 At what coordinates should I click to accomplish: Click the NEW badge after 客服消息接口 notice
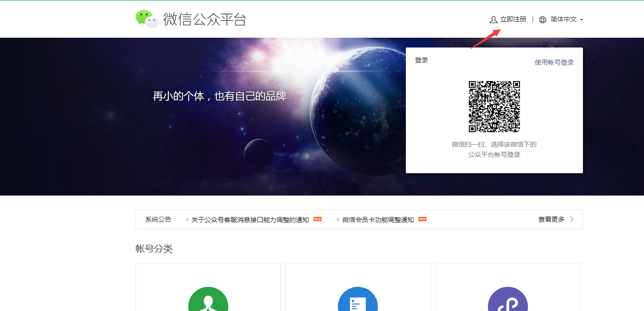[x=317, y=219]
